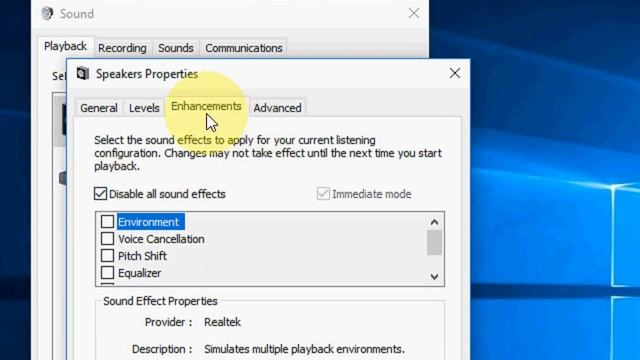Open Recording tab in Sound window

pyautogui.click(x=122, y=48)
